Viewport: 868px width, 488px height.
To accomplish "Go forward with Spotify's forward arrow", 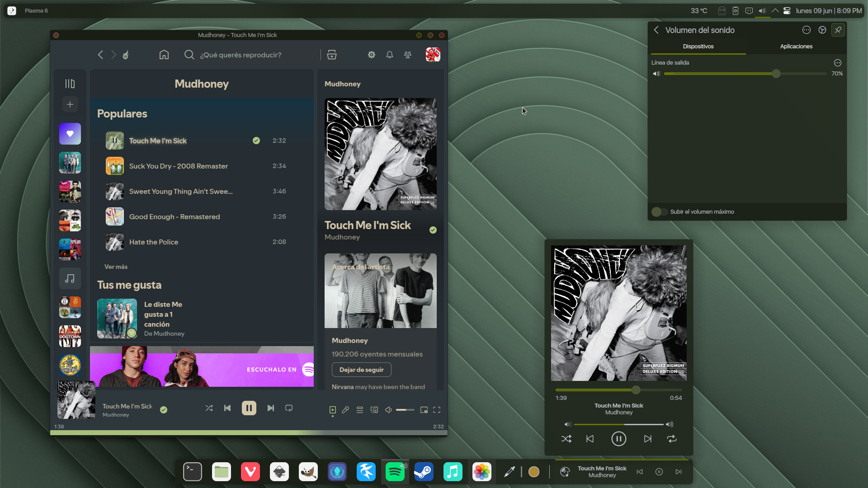I will click(113, 55).
